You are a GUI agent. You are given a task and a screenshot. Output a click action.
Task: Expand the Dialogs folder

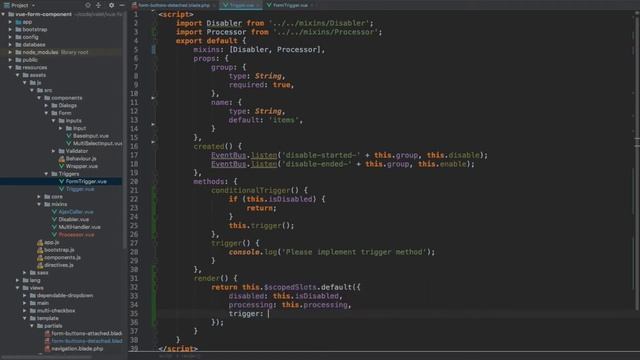[x=47, y=105]
